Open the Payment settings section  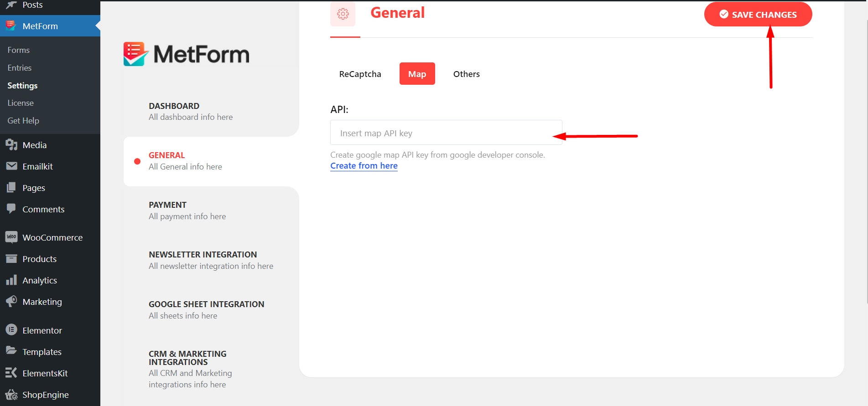click(x=211, y=211)
